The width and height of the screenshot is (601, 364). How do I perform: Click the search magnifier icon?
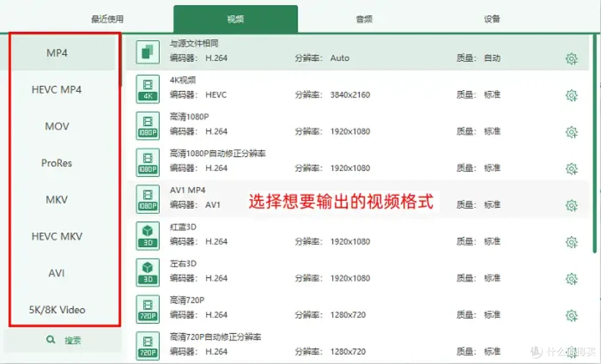pyautogui.click(x=51, y=340)
